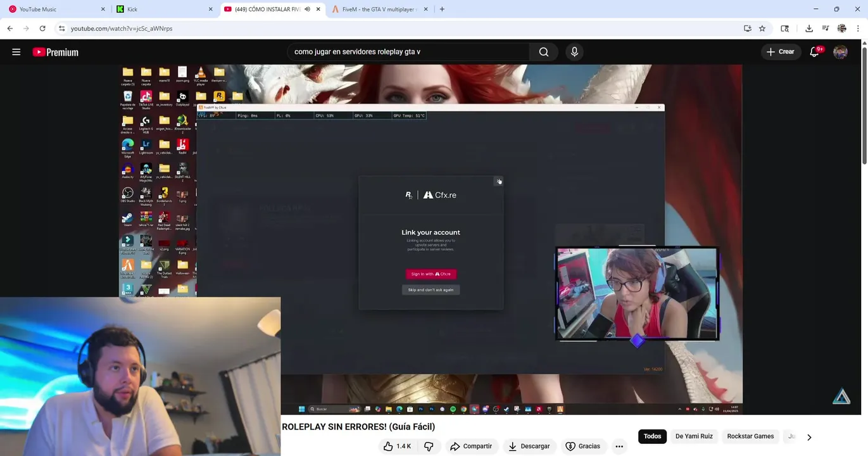Focus the YouTube search field
The height and width of the screenshot is (456, 868).
coord(408,52)
